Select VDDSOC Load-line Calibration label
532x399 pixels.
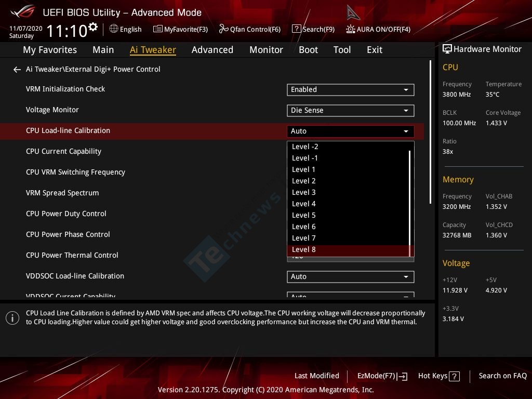pyautogui.click(x=75, y=276)
